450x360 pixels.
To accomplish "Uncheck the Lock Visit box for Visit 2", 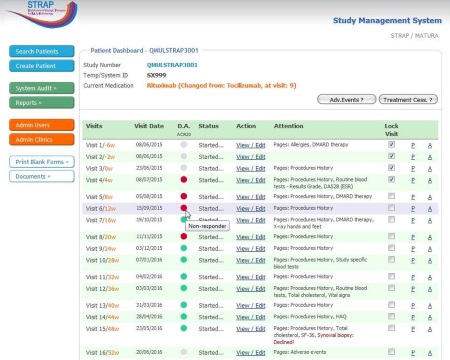I will pyautogui.click(x=392, y=156).
